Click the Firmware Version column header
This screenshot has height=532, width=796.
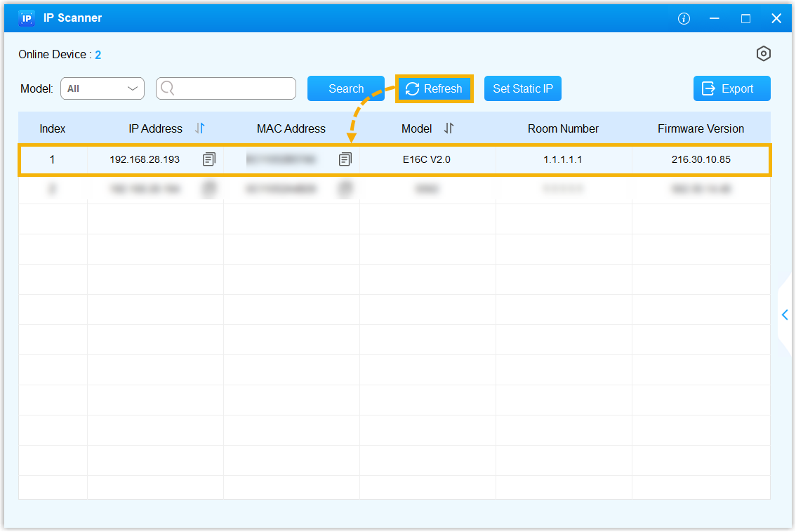tap(701, 128)
